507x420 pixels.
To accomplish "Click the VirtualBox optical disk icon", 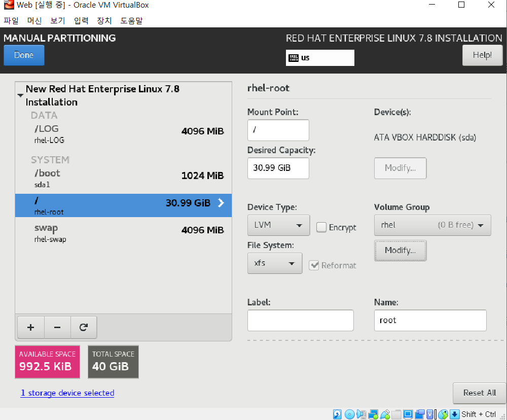I will tap(349, 414).
